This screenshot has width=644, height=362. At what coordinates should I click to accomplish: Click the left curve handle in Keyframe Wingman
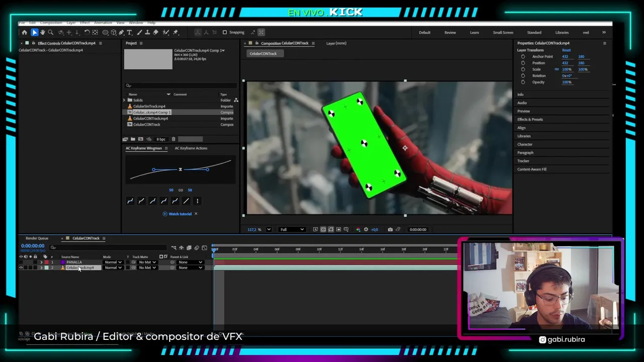153,169
